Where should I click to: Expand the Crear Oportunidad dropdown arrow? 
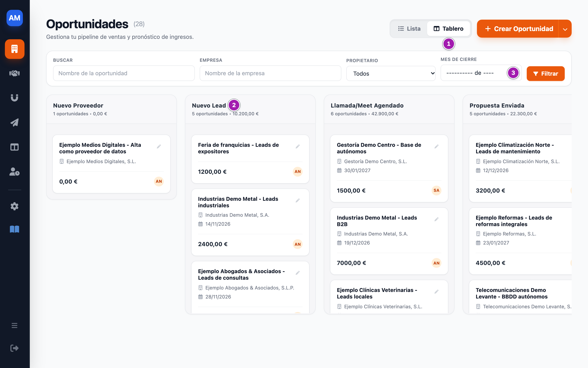point(565,29)
